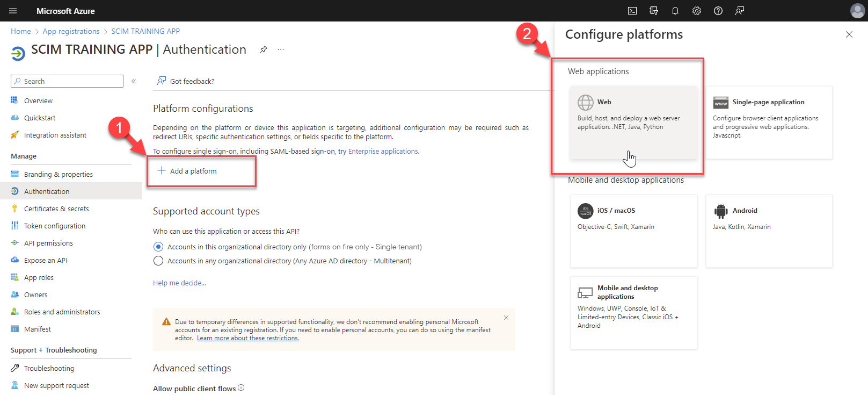Open Learn more about these restrictions link
The height and width of the screenshot is (395, 868).
[x=248, y=338]
